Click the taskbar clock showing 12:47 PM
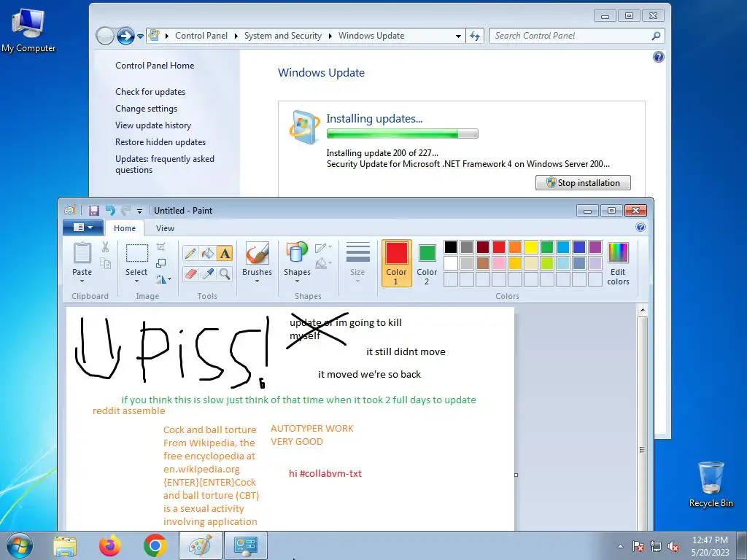Viewport: 747px width, 560px height. pos(710,546)
